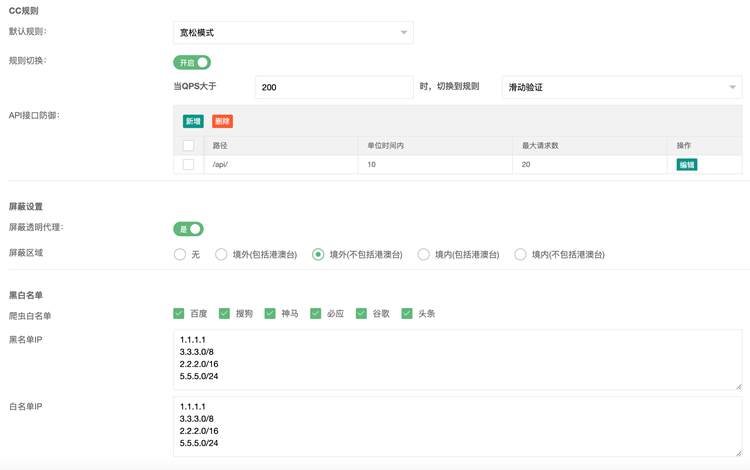Toggle the 规则切换 switch off

[x=192, y=62]
